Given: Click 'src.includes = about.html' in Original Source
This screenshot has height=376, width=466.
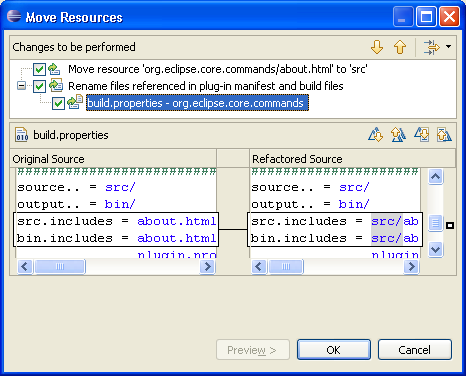Looking at the screenshot, I should [x=116, y=221].
